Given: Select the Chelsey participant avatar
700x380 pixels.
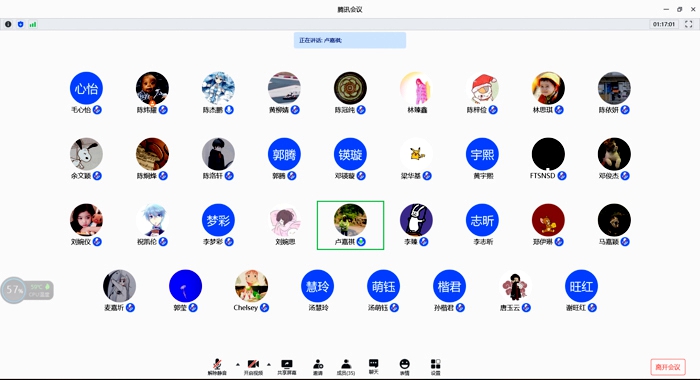Looking at the screenshot, I should click(251, 286).
